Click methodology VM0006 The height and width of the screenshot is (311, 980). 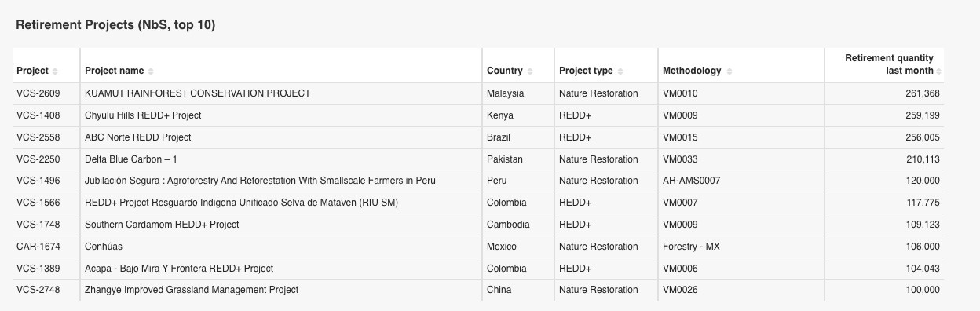tap(680, 269)
